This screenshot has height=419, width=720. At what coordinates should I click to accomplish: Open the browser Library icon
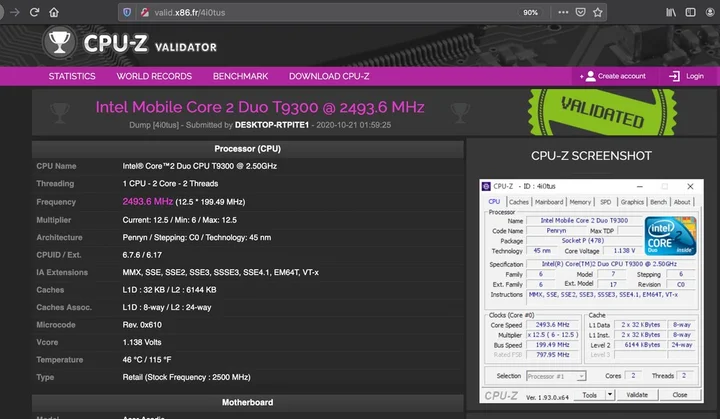coord(671,12)
